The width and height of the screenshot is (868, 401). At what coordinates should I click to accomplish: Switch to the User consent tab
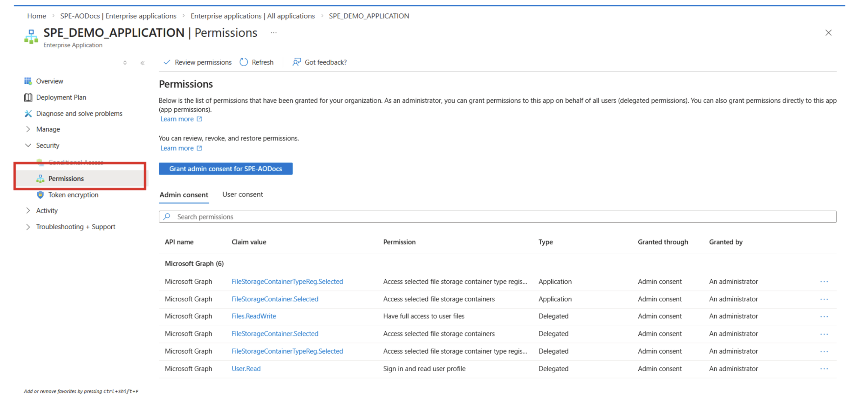(243, 194)
